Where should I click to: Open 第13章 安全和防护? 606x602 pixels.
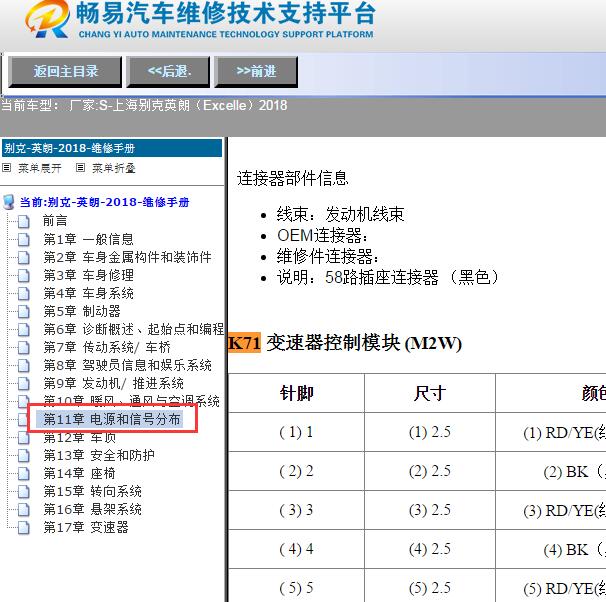[x=99, y=456]
